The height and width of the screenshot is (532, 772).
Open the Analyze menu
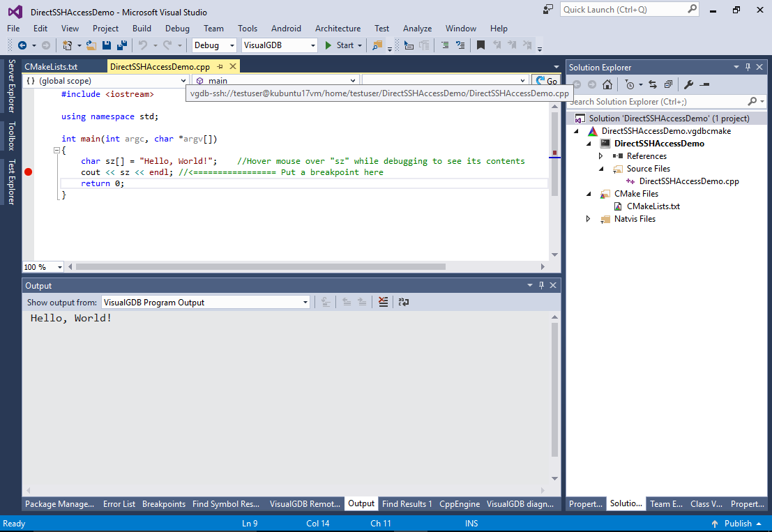[417, 29]
